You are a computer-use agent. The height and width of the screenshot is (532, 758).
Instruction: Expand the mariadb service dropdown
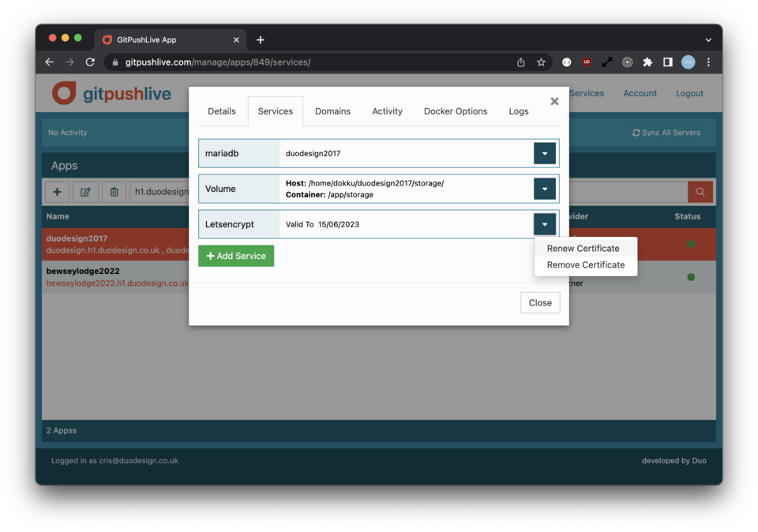point(544,153)
